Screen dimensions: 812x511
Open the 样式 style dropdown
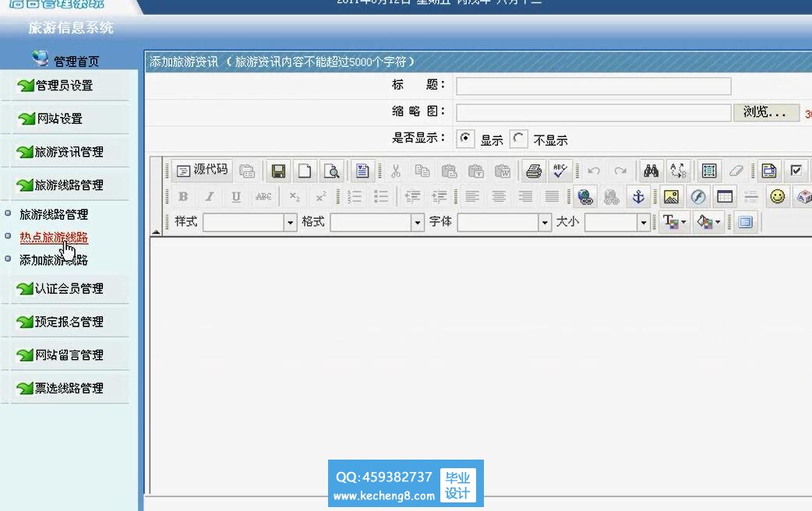click(x=250, y=223)
